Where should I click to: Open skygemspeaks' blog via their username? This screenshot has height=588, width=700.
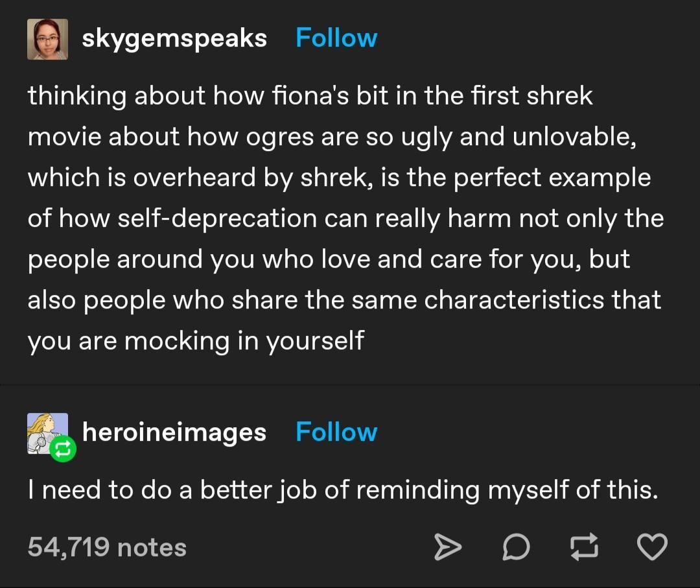tap(174, 38)
